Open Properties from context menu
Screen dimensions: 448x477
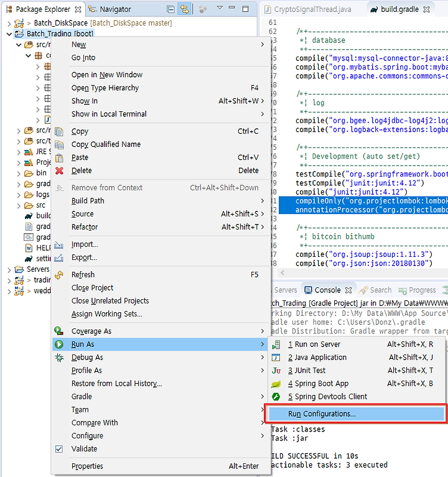pyautogui.click(x=161, y=466)
